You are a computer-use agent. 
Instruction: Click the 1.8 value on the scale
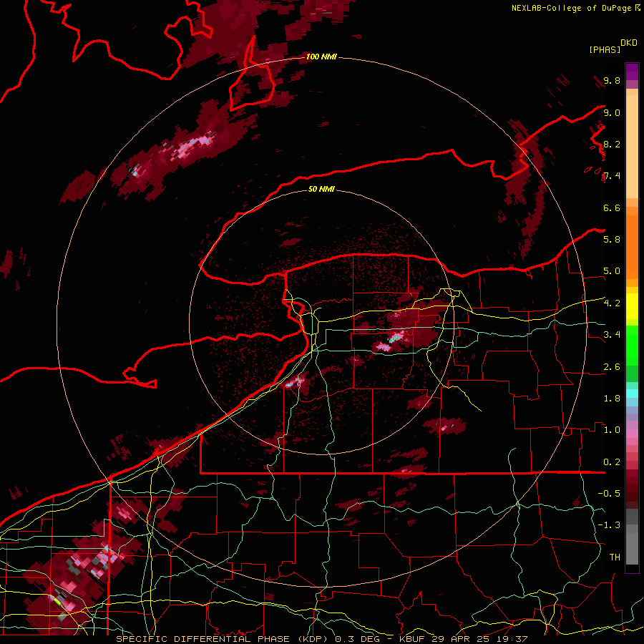(612, 399)
